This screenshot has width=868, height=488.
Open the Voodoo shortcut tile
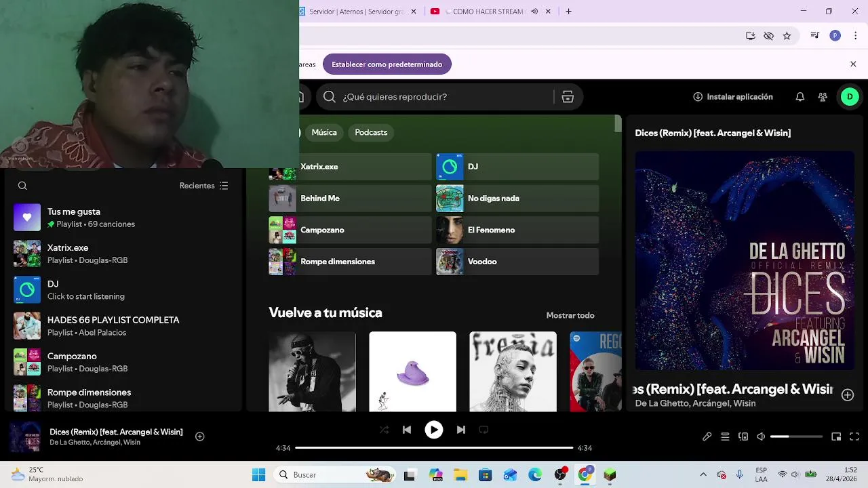pyautogui.click(x=517, y=262)
